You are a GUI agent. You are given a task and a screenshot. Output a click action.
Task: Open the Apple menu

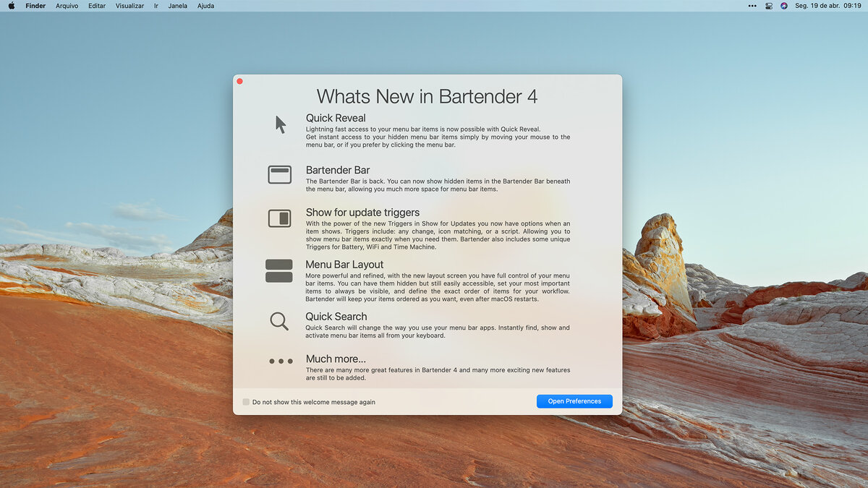(12, 6)
